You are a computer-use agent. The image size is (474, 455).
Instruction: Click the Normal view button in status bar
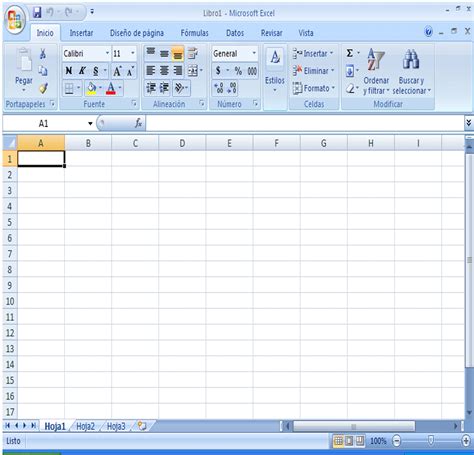(338, 441)
